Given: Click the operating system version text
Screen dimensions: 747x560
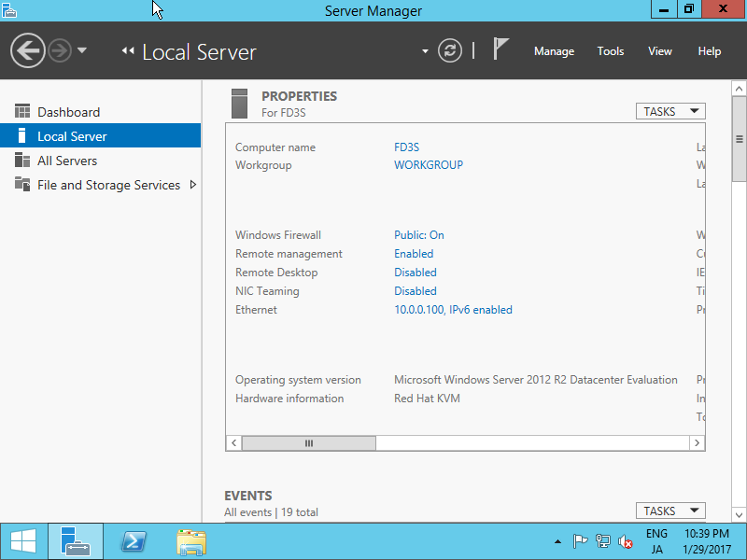Looking at the screenshot, I should pyautogui.click(x=535, y=380).
